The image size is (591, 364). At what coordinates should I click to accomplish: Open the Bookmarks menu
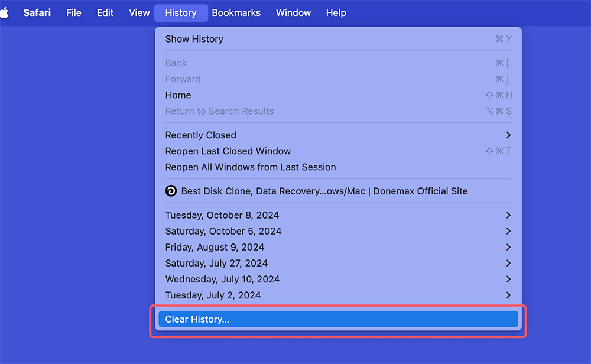(x=236, y=12)
